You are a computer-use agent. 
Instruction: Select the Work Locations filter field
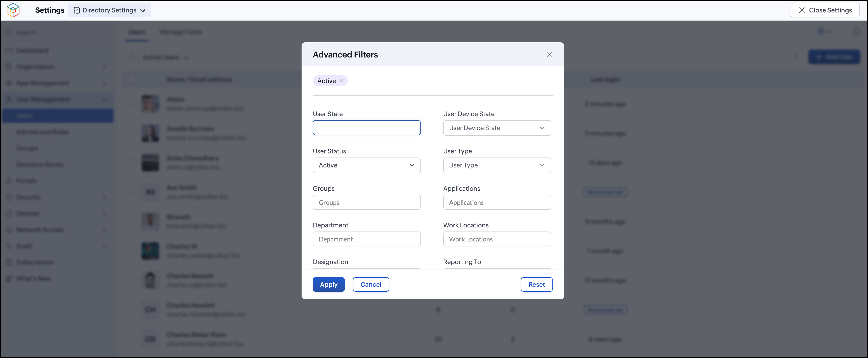click(497, 239)
